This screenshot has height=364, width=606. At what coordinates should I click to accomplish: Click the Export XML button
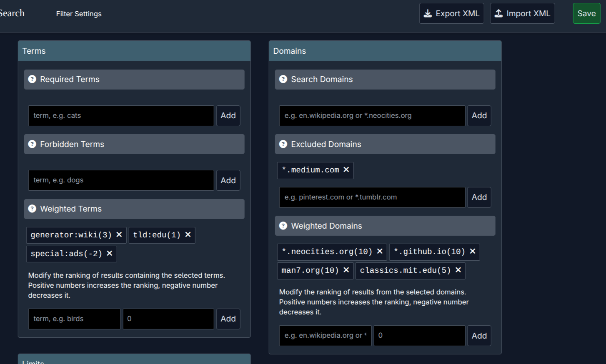(x=451, y=13)
